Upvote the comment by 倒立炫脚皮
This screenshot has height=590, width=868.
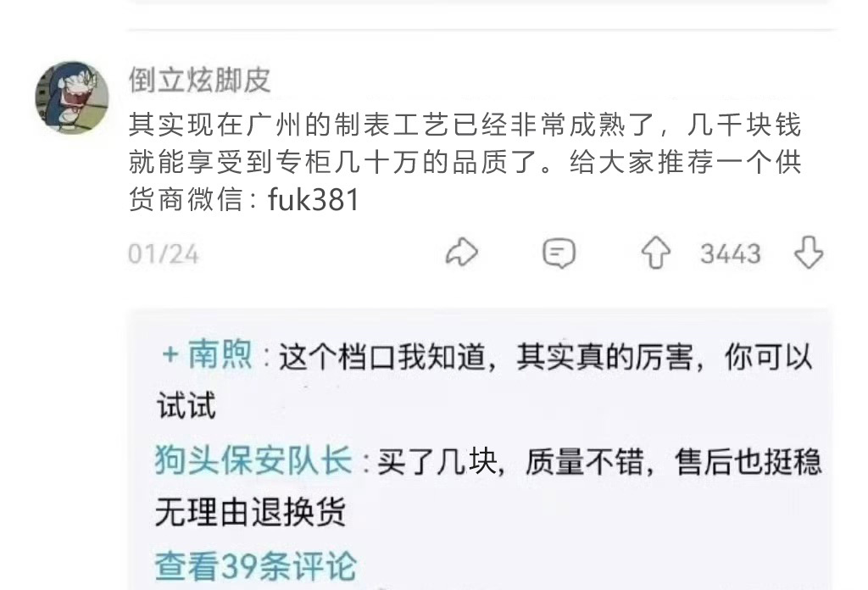pyautogui.click(x=656, y=253)
